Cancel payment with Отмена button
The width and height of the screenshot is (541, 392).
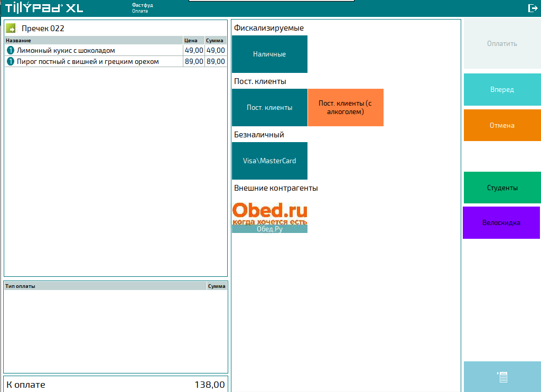point(502,126)
